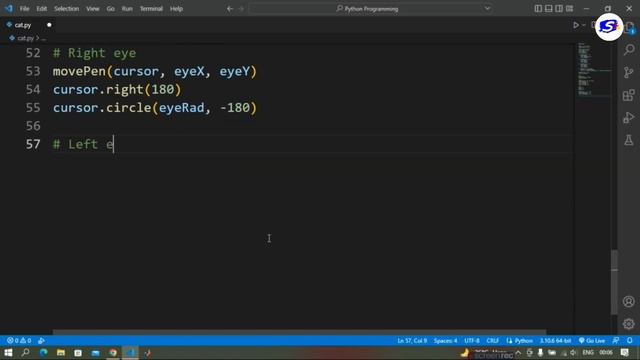This screenshot has height=360, width=640.
Task: Click the VS Code logo in title bar
Action: 9,9
